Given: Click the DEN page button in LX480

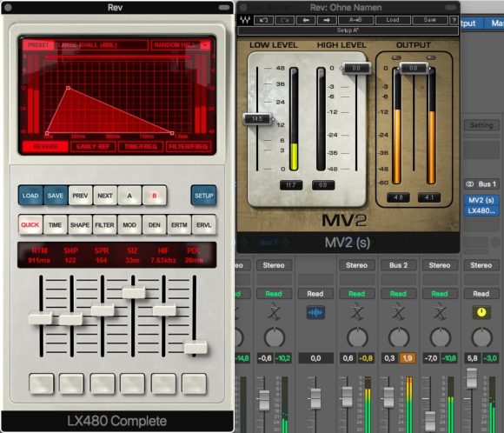Looking at the screenshot, I should [x=154, y=224].
